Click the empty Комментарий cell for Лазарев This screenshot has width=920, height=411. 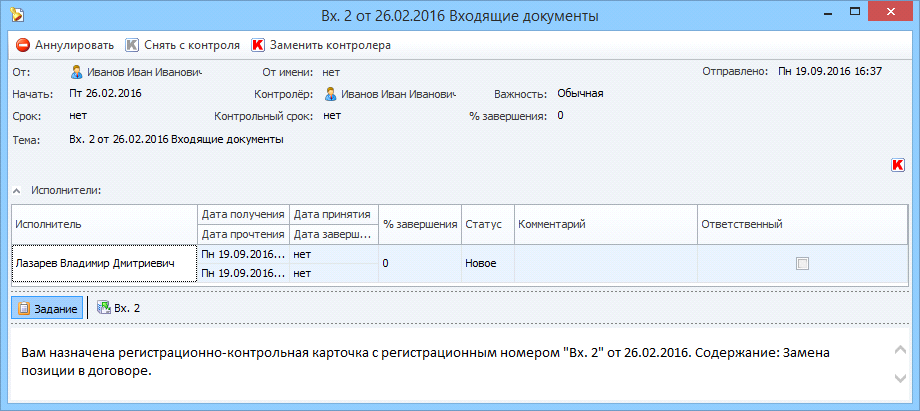[x=606, y=264]
